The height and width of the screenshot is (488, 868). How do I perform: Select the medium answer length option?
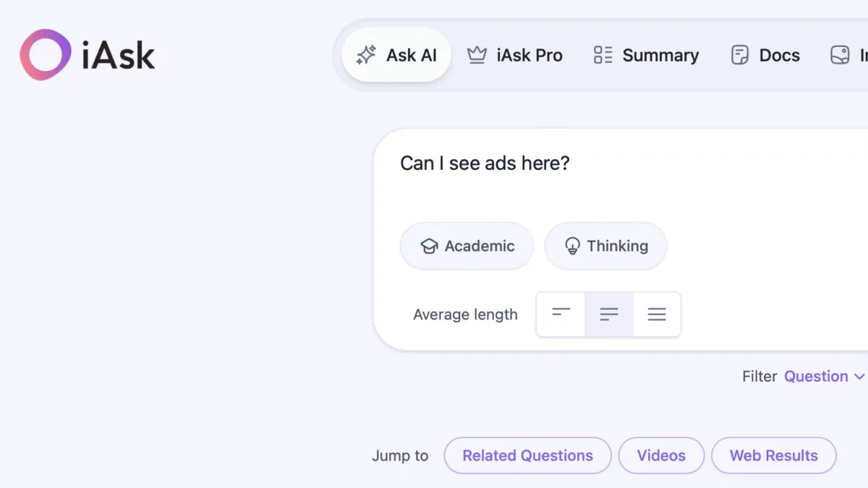pos(608,314)
